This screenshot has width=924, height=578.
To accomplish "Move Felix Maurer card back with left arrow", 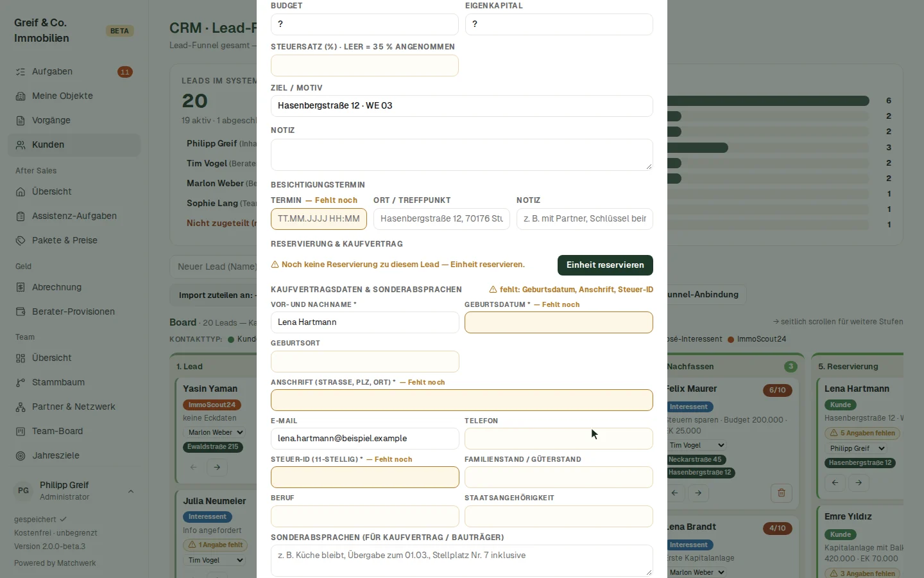I will click(674, 493).
